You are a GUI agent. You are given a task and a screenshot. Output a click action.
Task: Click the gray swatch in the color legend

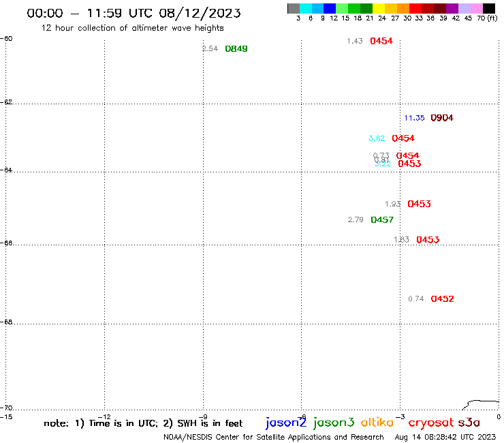pos(294,8)
